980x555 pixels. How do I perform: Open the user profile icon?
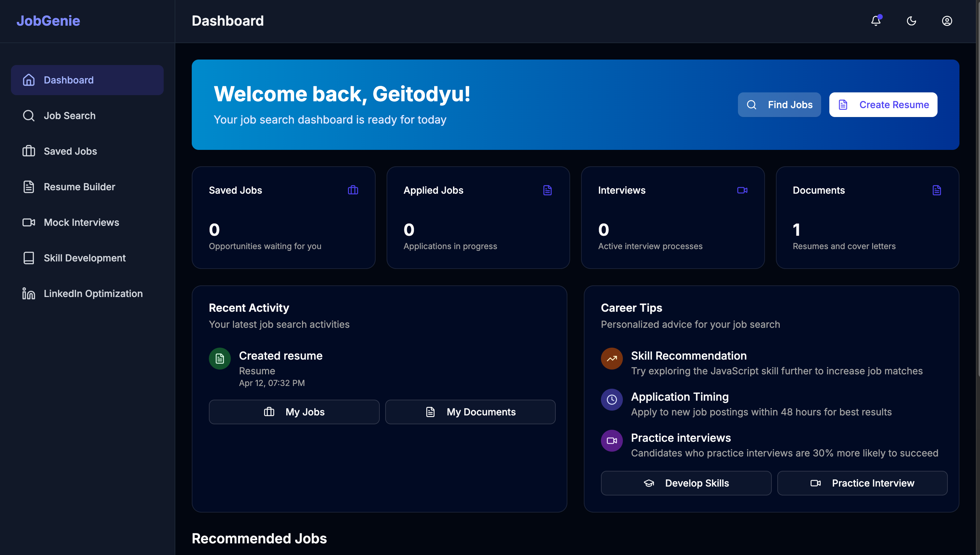947,21
